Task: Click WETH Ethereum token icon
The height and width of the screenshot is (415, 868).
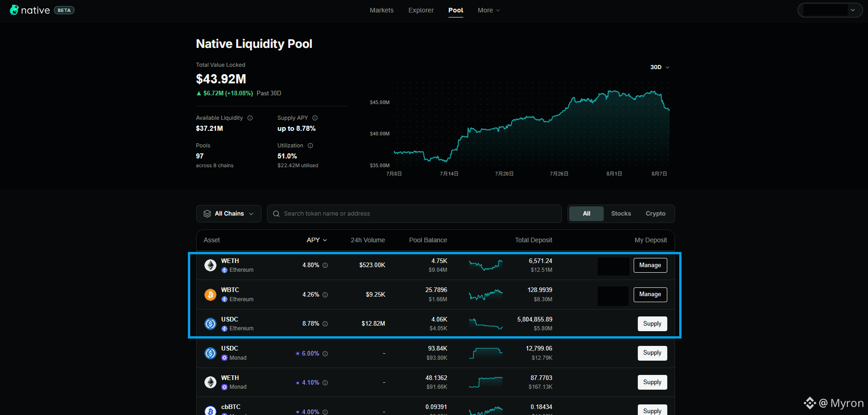Action: pyautogui.click(x=210, y=265)
